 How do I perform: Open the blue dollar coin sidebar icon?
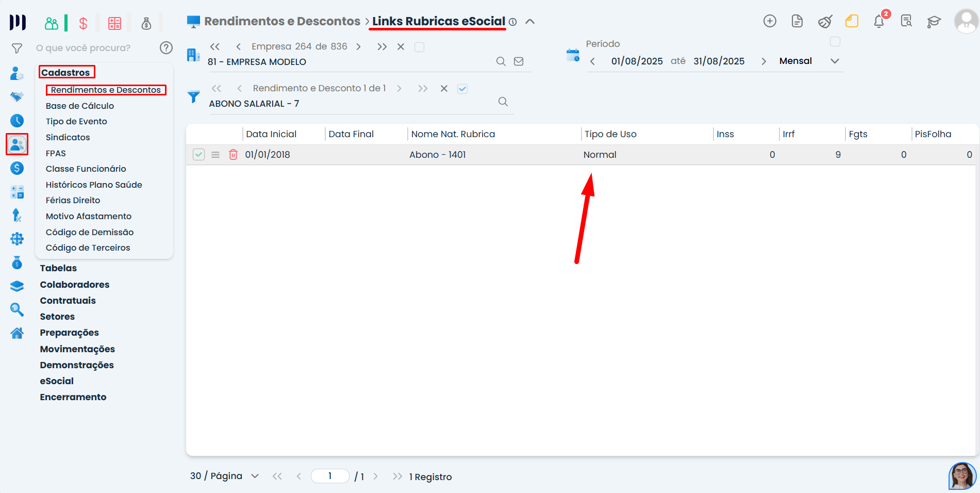(x=17, y=168)
